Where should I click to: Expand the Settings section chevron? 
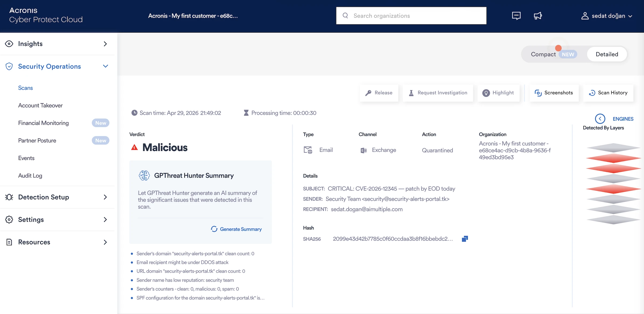pyautogui.click(x=105, y=220)
